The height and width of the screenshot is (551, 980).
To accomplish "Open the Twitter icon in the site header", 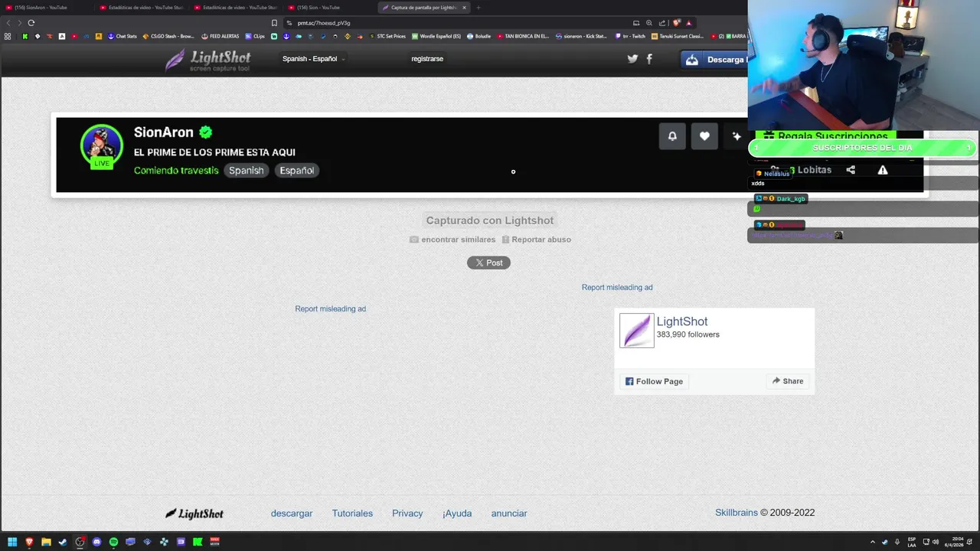I will (632, 59).
